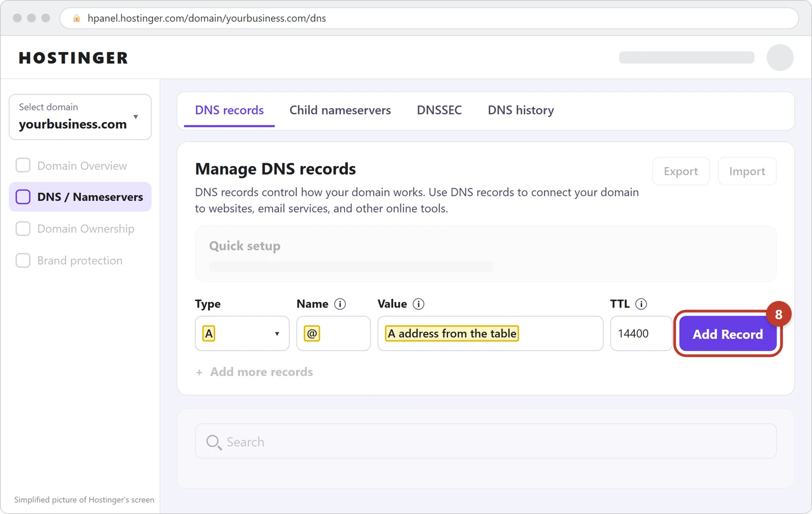812x514 pixels.
Task: Click the Add Record button
Action: pyautogui.click(x=728, y=334)
